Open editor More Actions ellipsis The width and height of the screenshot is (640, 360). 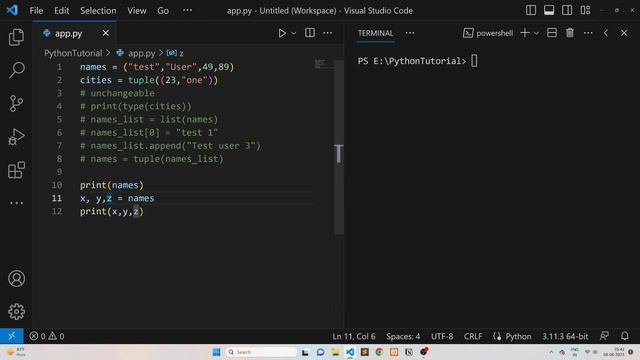pos(328,33)
